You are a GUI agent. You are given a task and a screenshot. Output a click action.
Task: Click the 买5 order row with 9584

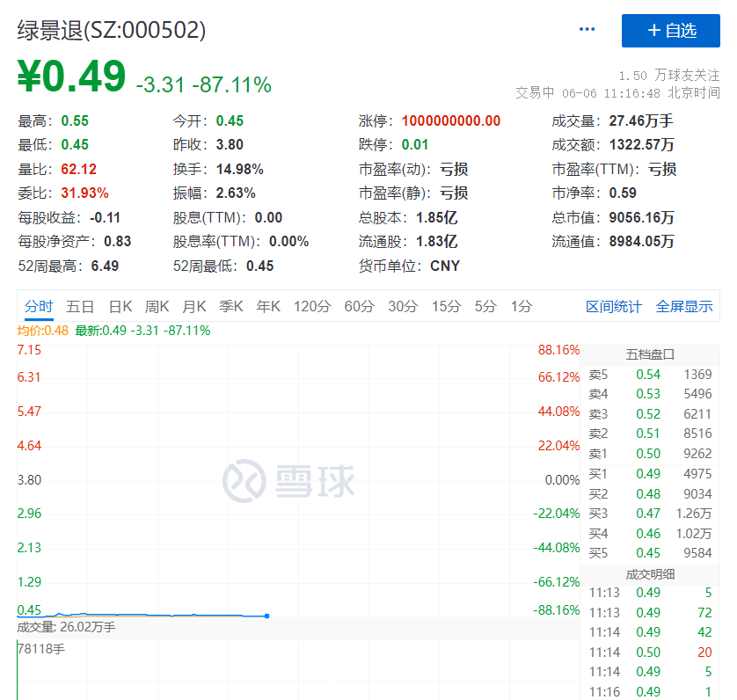650,553
